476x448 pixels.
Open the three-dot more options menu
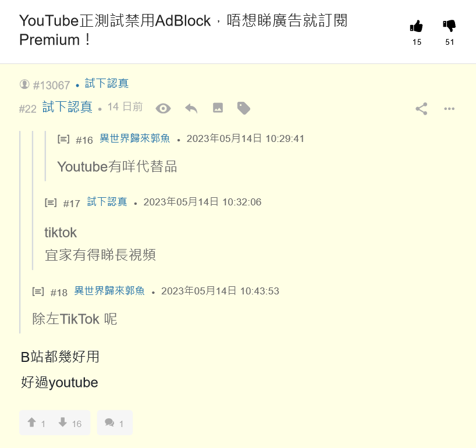(x=449, y=109)
